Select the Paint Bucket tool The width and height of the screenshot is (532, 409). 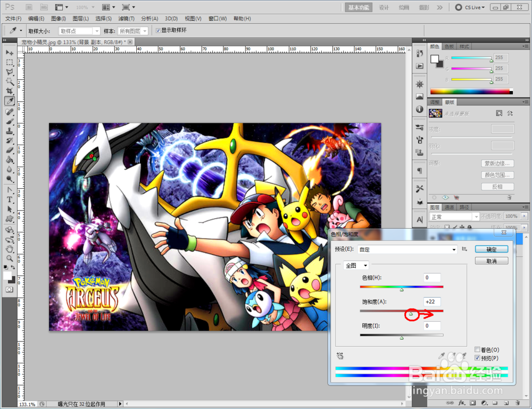tap(10, 160)
